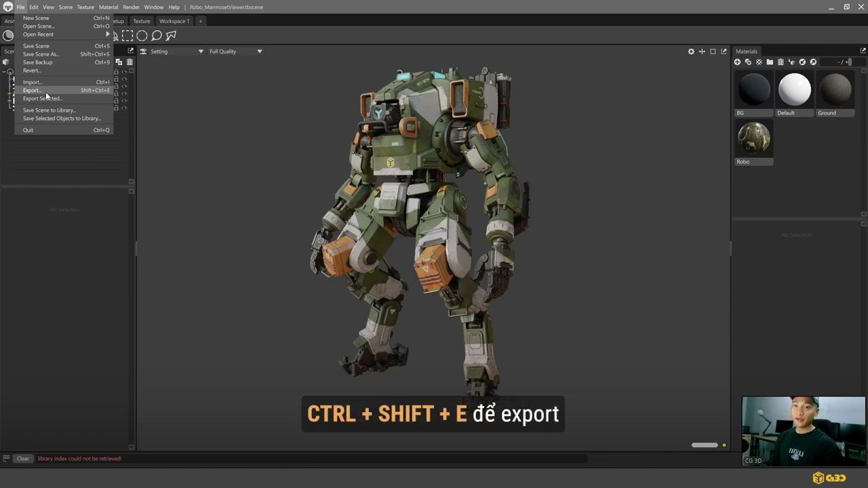
Task: Split the viewport with the split icon
Action: coord(702,52)
